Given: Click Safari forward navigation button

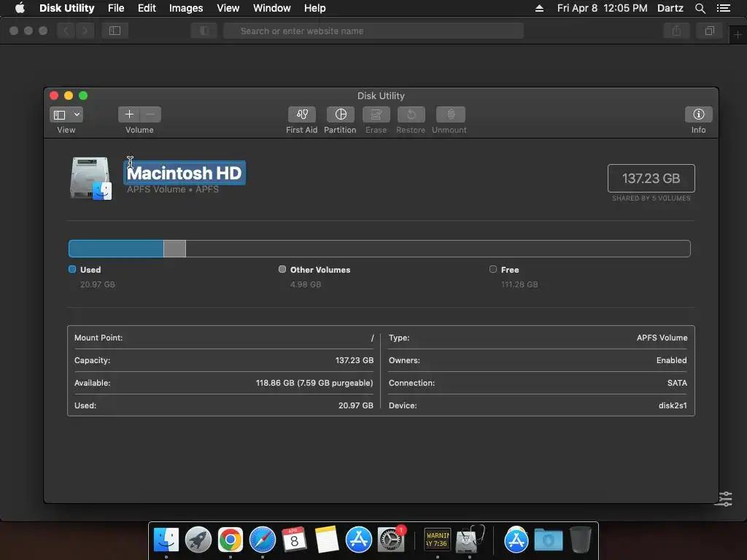Looking at the screenshot, I should [x=85, y=31].
